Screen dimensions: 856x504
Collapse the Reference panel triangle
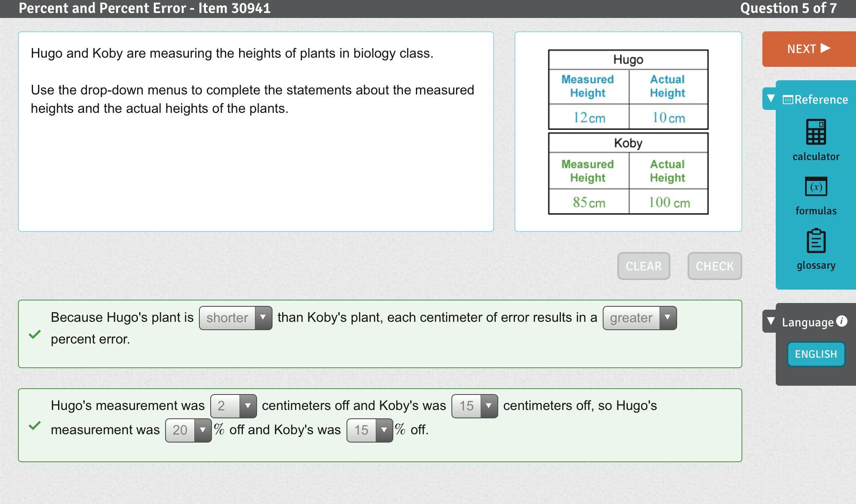[771, 99]
